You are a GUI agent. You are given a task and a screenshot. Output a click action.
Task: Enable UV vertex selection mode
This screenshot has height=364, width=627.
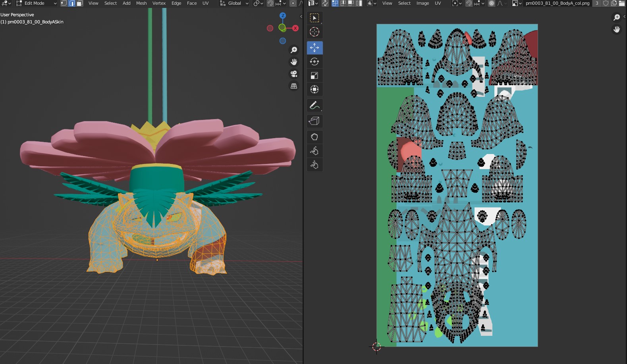pyautogui.click(x=335, y=3)
